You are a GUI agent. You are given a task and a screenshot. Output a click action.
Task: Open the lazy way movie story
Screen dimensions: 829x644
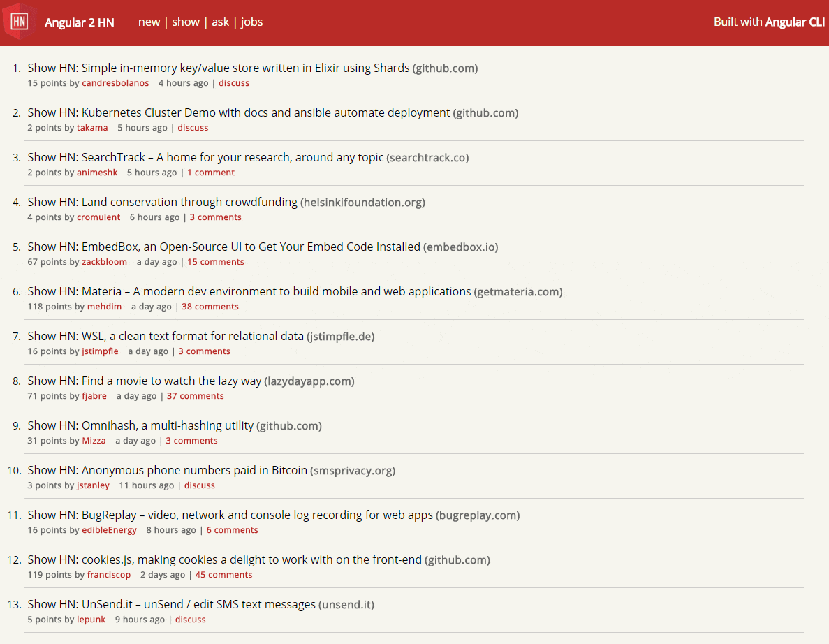click(x=145, y=381)
